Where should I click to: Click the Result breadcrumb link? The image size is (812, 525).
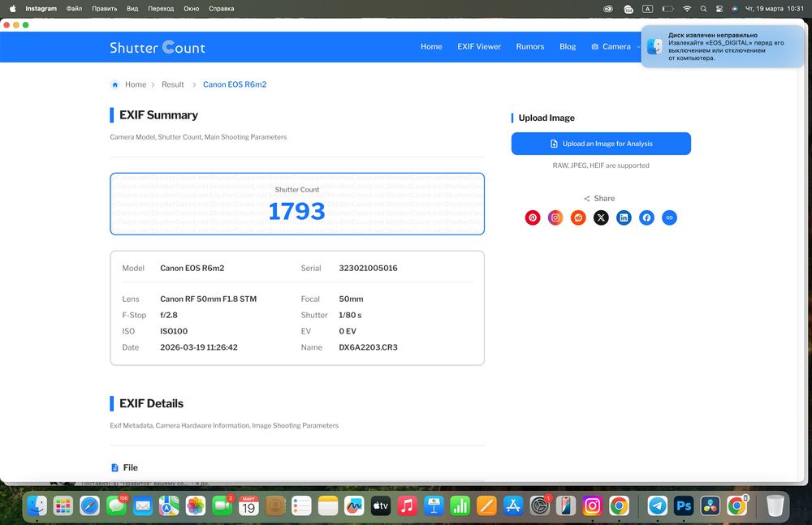tap(172, 84)
